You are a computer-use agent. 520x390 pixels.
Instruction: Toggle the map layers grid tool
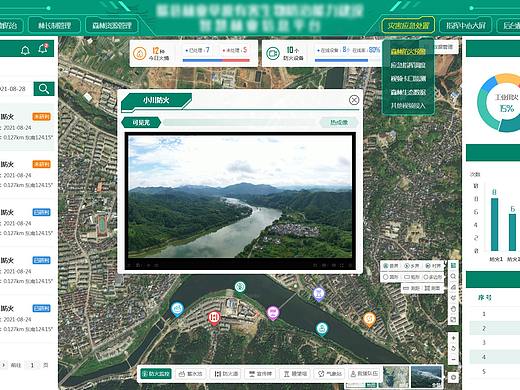tap(453, 265)
